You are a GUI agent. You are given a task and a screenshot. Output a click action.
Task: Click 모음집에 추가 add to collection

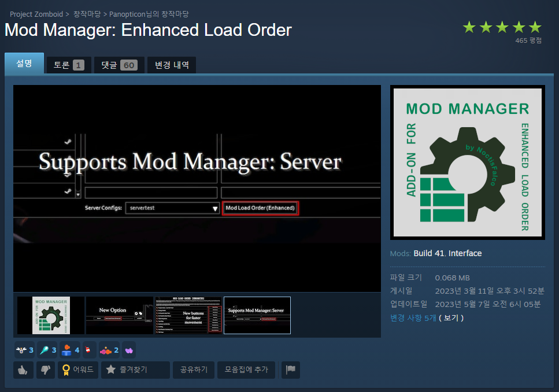246,370
